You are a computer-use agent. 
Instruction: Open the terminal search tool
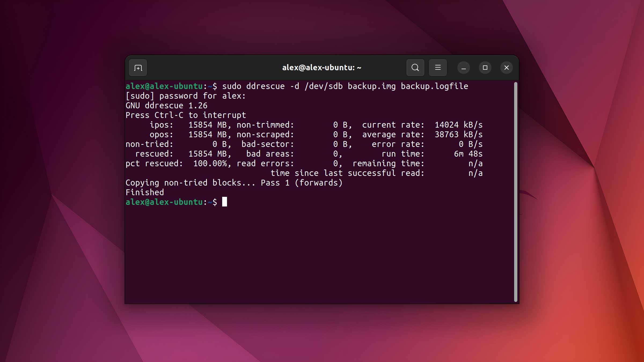point(415,68)
